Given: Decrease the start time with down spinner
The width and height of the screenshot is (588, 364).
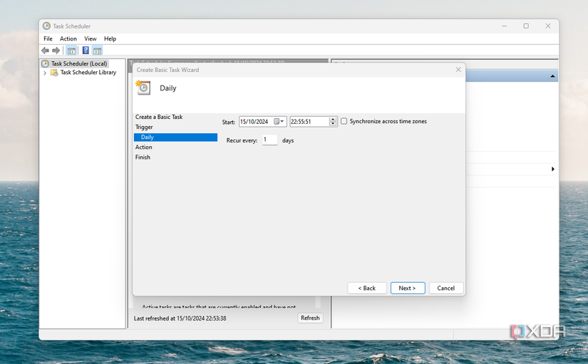Looking at the screenshot, I should [333, 123].
